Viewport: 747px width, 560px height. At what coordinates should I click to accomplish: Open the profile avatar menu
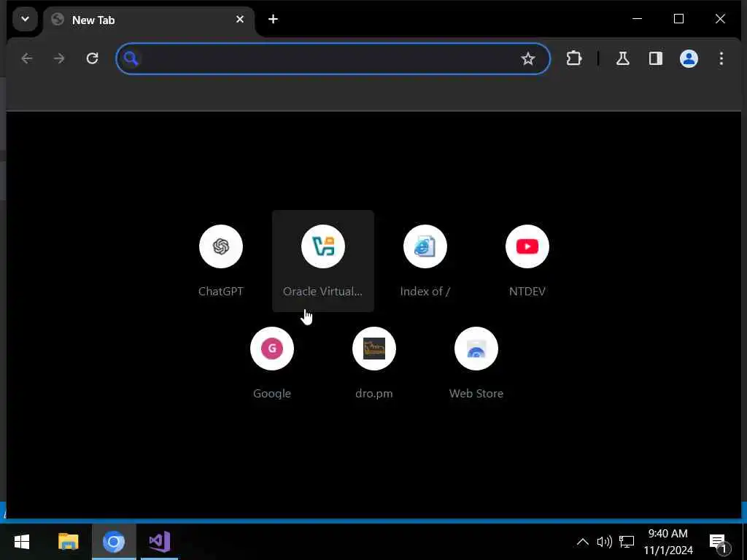click(x=689, y=58)
